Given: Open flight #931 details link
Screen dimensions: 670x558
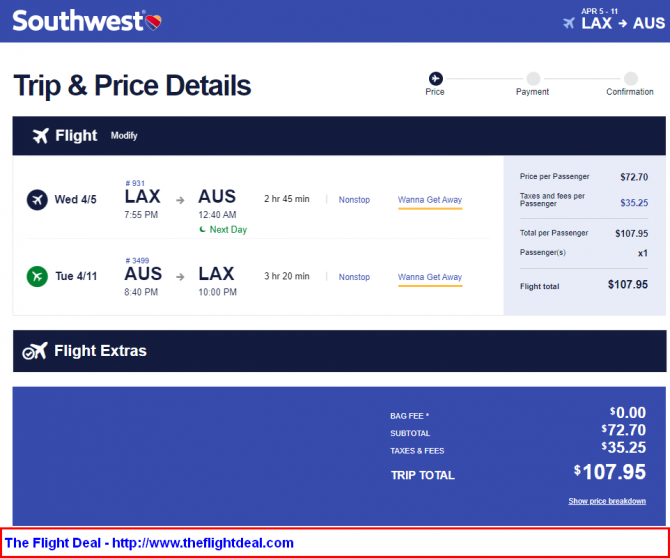Looking at the screenshot, I should 135,183.
